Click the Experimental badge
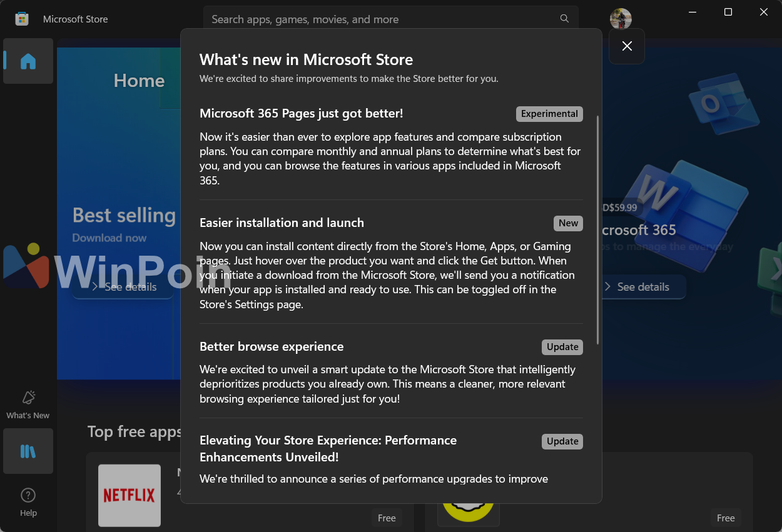The image size is (782, 532). tap(549, 114)
